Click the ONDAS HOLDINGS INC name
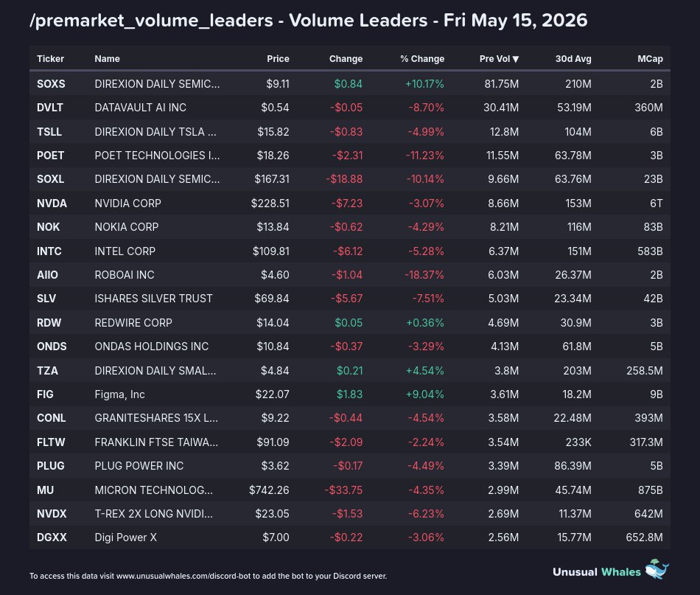Screen dimensions: 700x595 click(x=151, y=347)
